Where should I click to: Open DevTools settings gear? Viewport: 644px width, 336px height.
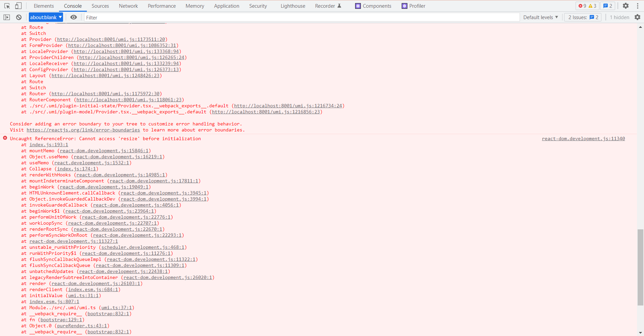[x=626, y=6]
